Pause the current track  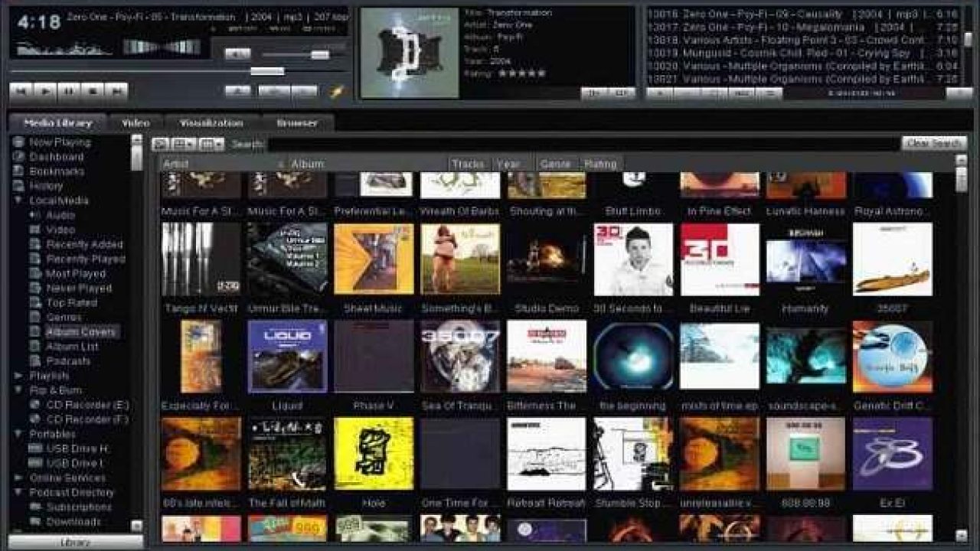68,91
